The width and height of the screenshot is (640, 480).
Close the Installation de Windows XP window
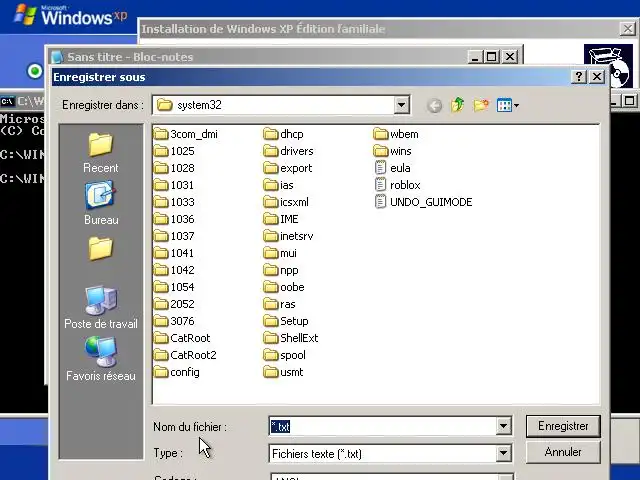click(x=627, y=29)
